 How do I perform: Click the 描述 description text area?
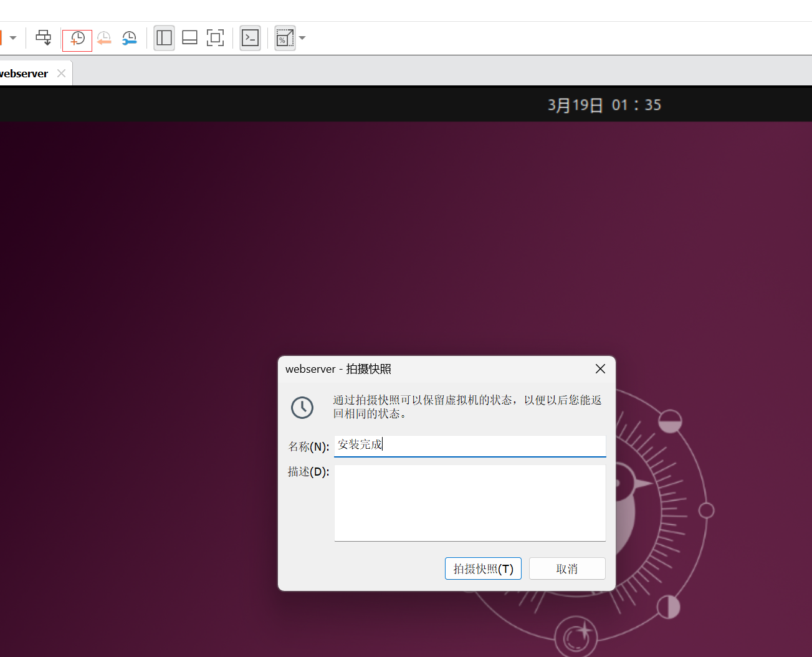pos(470,502)
